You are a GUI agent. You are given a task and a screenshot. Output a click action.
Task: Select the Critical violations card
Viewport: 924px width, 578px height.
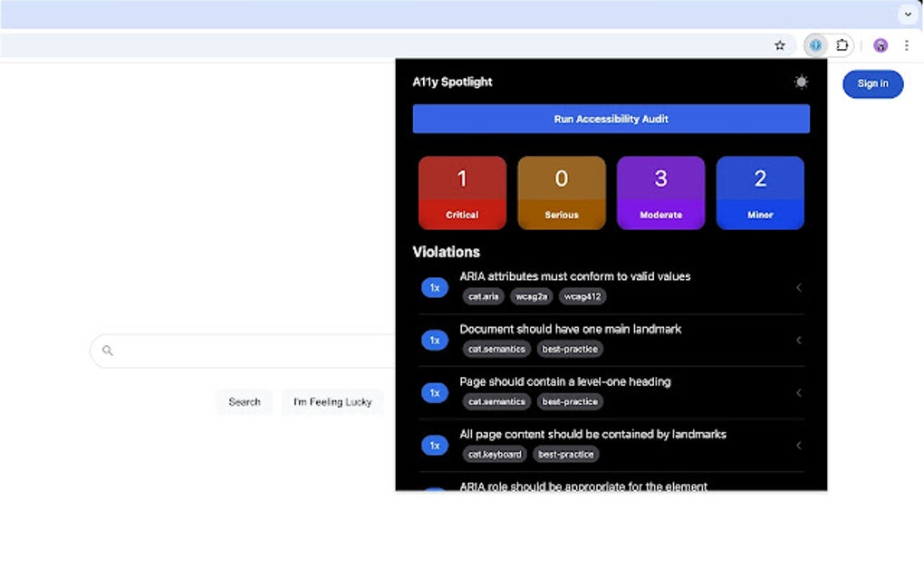[462, 193]
